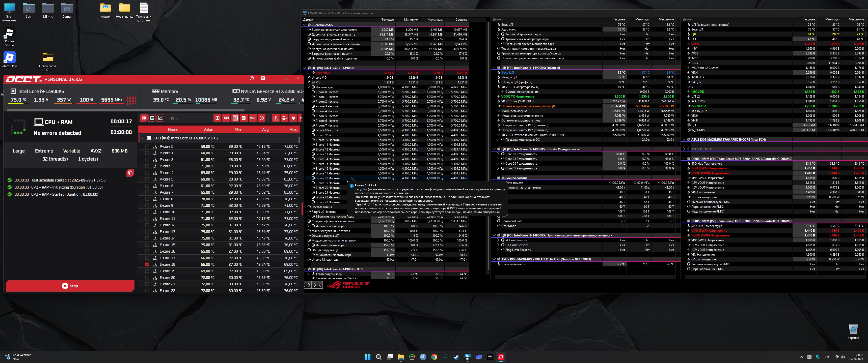Toggle temperature sensor filter icon
The image size is (868, 363).
[x=276, y=118]
